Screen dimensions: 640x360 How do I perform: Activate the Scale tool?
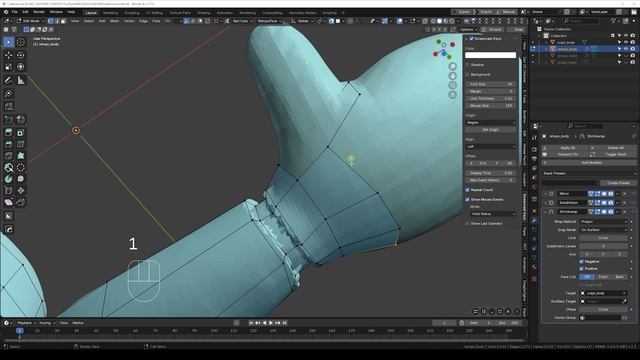(9, 67)
